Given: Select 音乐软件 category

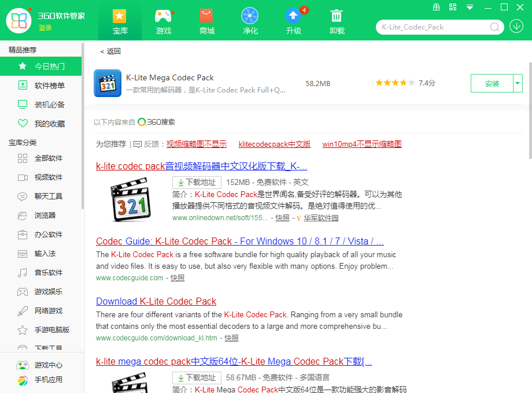Looking at the screenshot, I should tap(40, 272).
